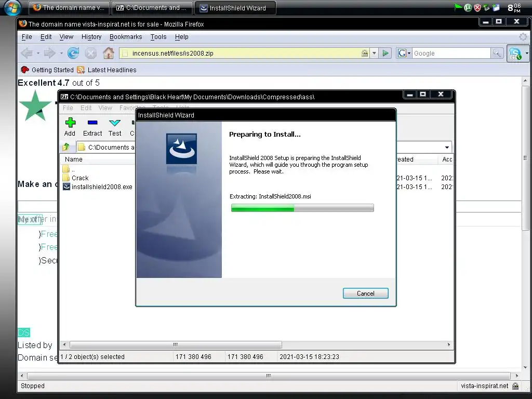Image resolution: width=532 pixels, height=399 pixels.
Task: Click Firefox Forward arrow button
Action: [49, 53]
